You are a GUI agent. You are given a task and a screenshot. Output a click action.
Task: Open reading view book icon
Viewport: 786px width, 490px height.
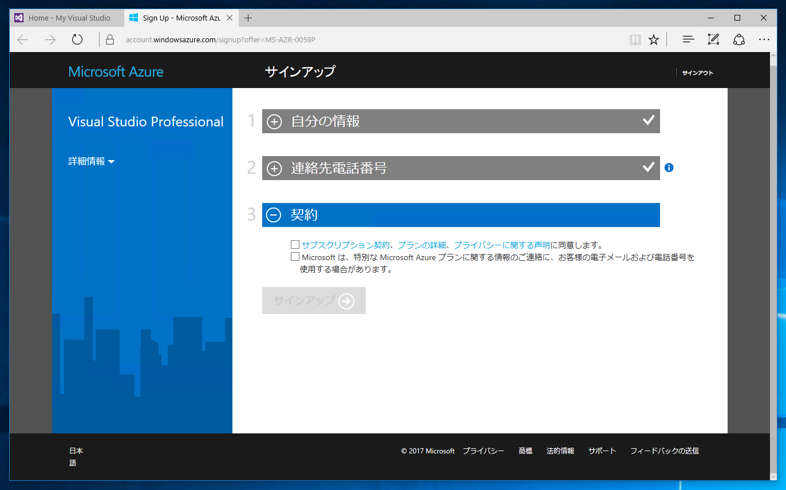[635, 40]
